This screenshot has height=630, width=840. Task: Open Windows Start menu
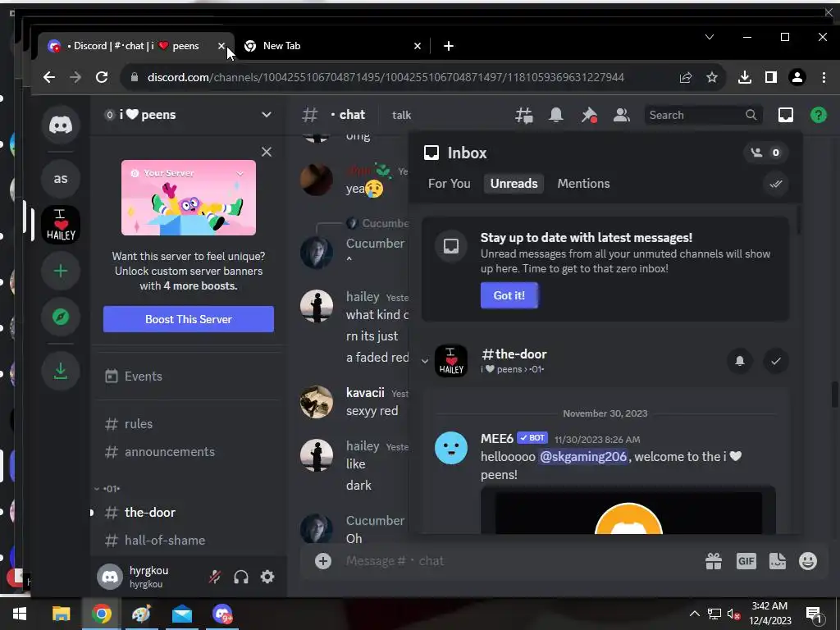(20, 614)
